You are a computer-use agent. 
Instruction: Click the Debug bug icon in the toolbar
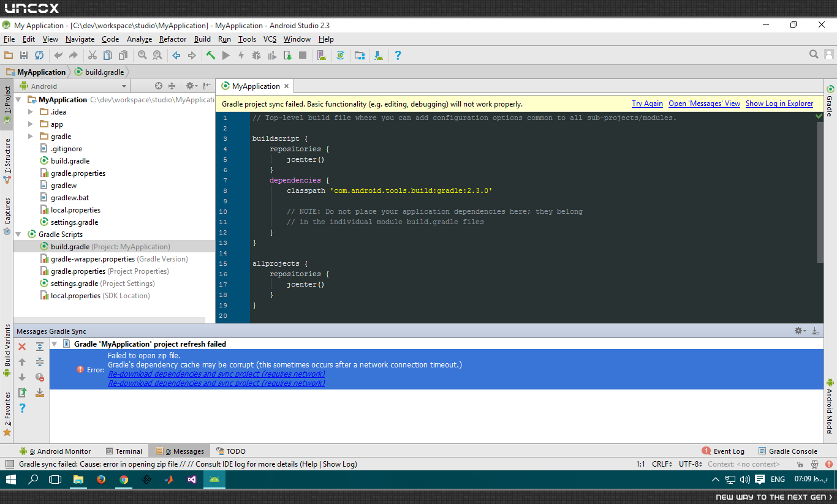pyautogui.click(x=256, y=55)
